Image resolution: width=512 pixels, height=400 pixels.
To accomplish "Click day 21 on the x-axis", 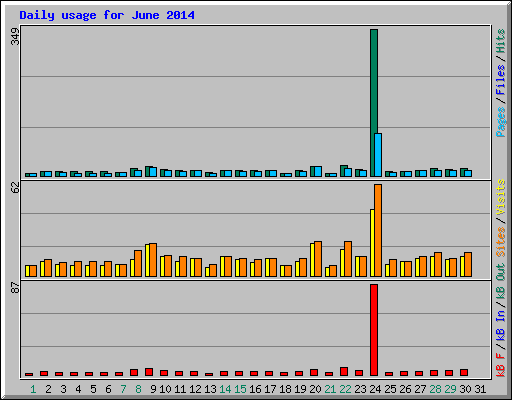I will click(330, 389).
